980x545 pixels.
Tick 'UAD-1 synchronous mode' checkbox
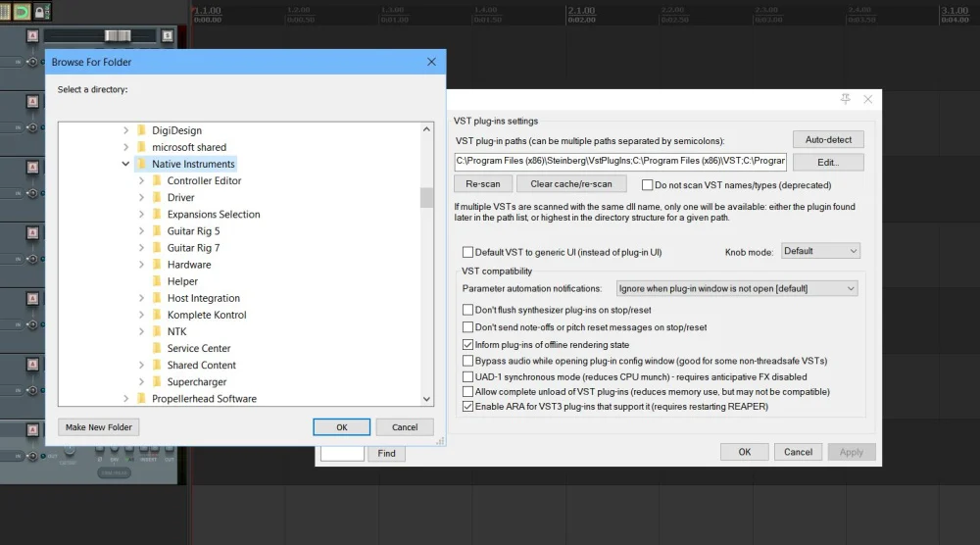[x=467, y=376]
